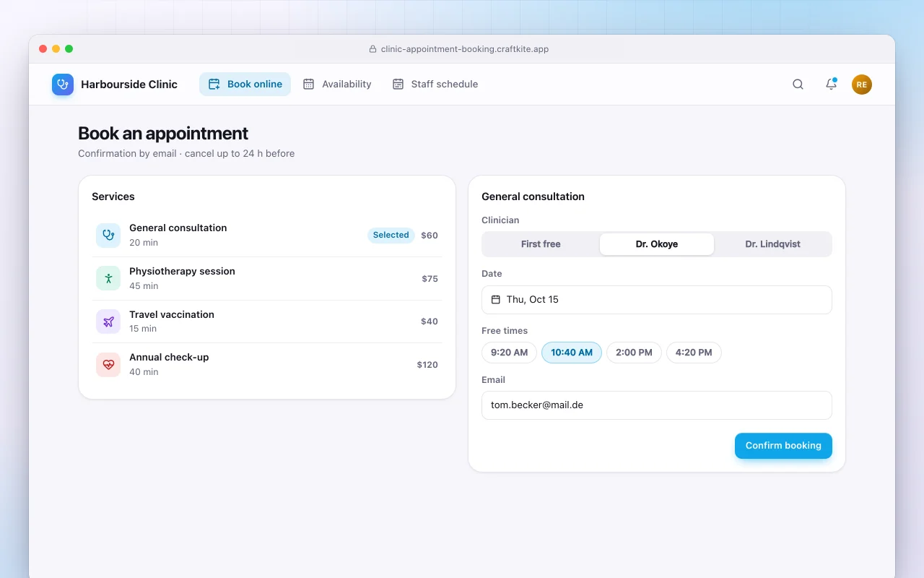
Task: Click the Harbourside Clinic stethoscope logo
Action: click(63, 85)
